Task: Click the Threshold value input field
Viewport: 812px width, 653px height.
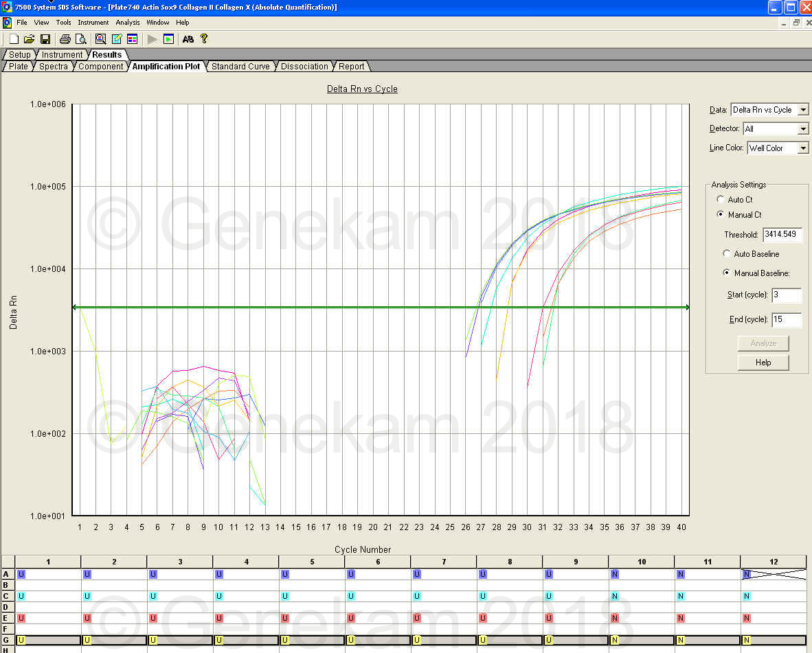Action: (x=782, y=235)
